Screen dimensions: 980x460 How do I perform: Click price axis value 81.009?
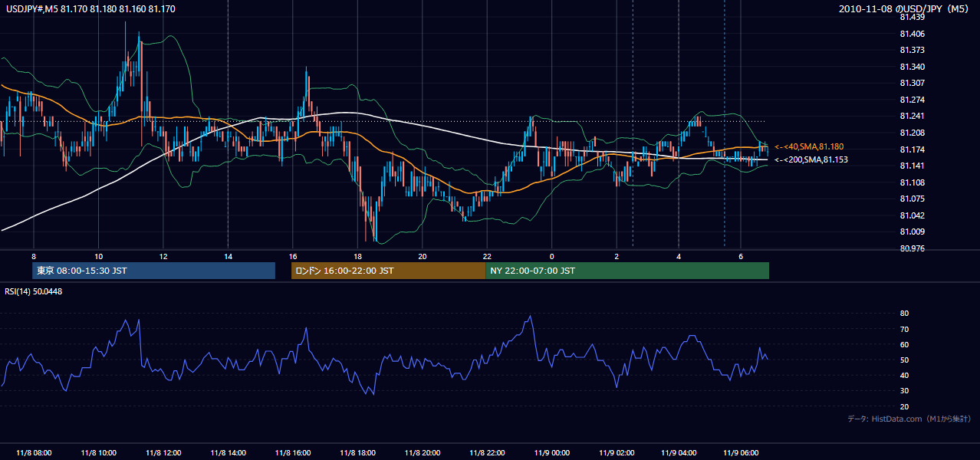912,232
